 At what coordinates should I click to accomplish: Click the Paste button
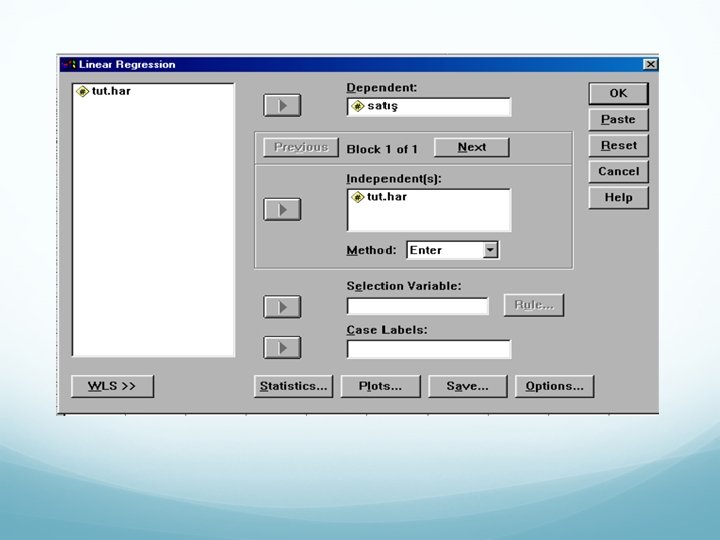(x=618, y=119)
